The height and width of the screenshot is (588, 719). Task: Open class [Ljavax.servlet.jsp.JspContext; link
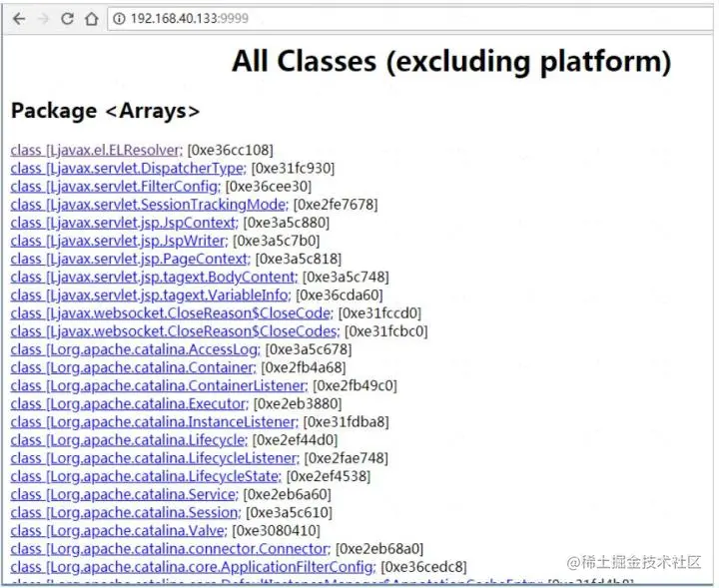124,223
